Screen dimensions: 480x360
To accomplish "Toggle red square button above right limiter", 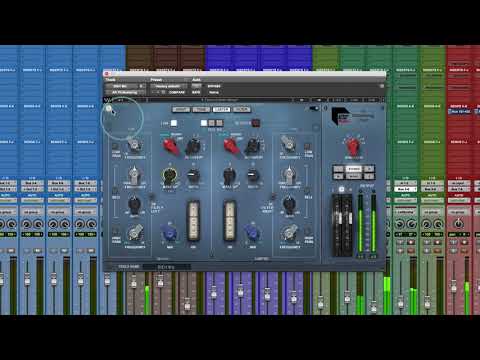I will click(256, 123).
